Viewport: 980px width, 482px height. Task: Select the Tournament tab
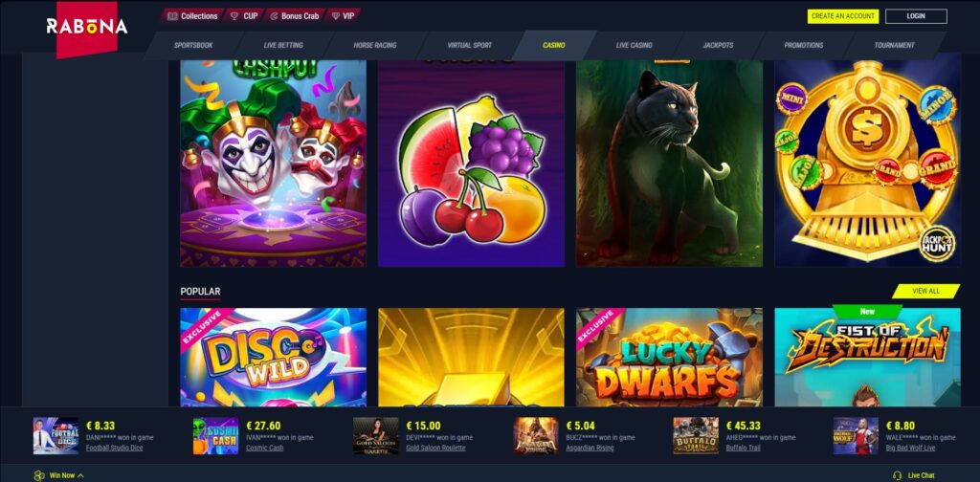click(895, 46)
